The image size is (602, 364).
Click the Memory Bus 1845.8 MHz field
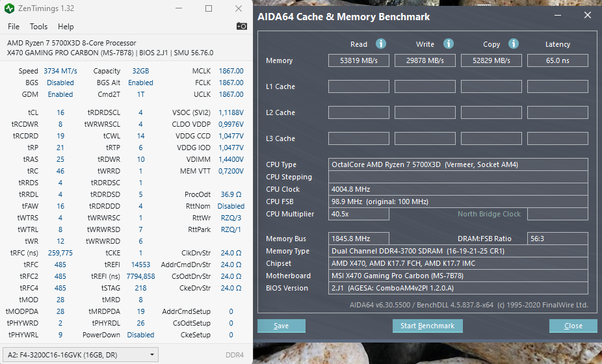point(359,239)
